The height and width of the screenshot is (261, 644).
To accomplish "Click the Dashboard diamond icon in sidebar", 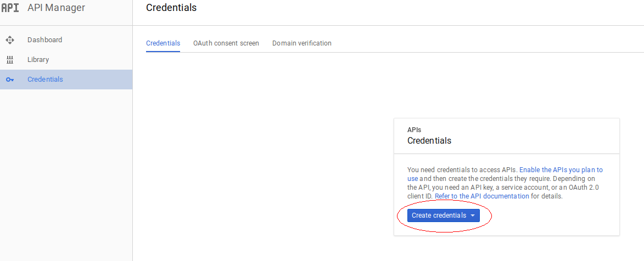I will 9,40.
